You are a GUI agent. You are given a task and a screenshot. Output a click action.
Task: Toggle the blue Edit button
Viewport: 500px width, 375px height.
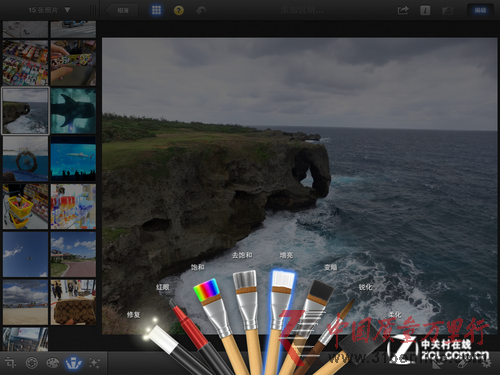[x=480, y=10]
